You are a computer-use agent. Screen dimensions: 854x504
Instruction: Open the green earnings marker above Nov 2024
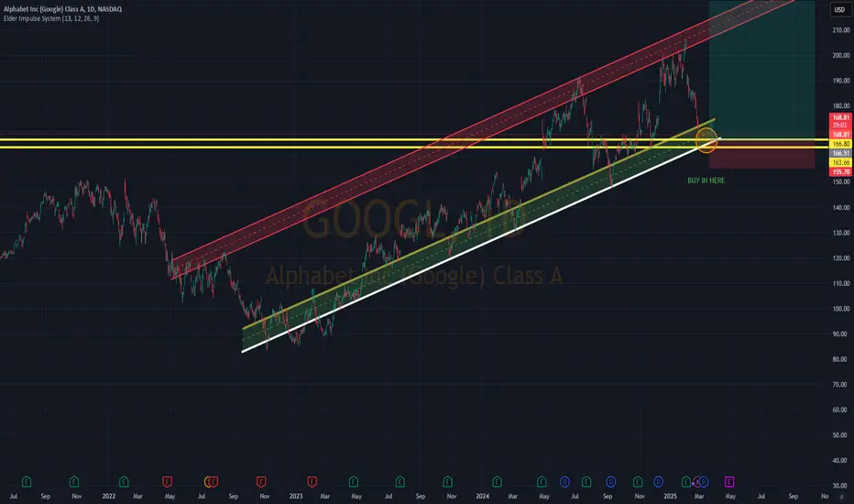tap(637, 482)
